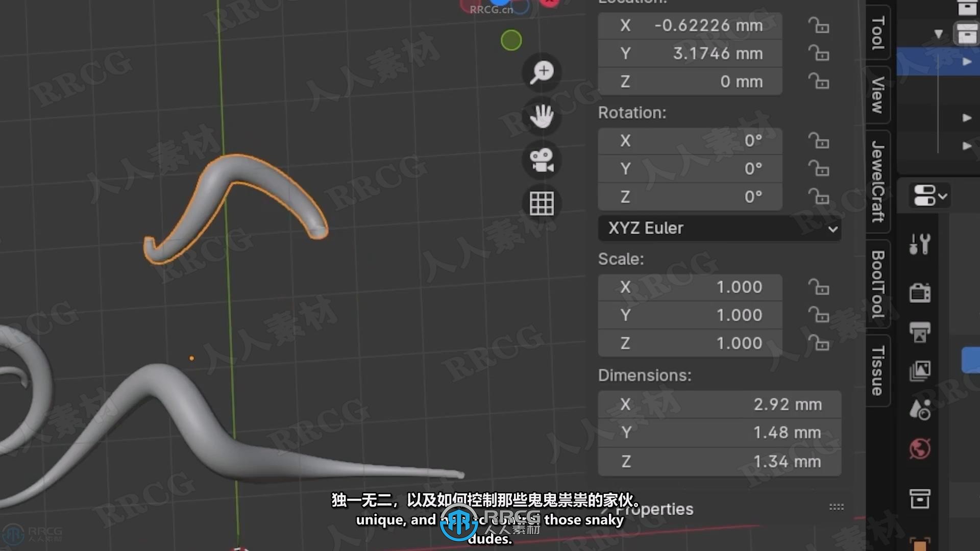This screenshot has width=980, height=551.
Task: Click the panel drag handle dots icon
Action: pos(836,507)
